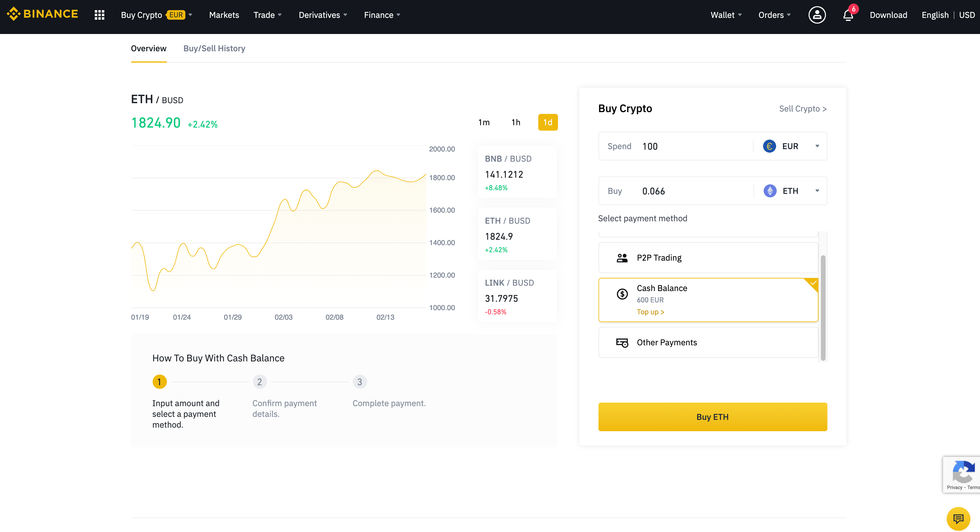Expand the Orders menu

tap(774, 15)
